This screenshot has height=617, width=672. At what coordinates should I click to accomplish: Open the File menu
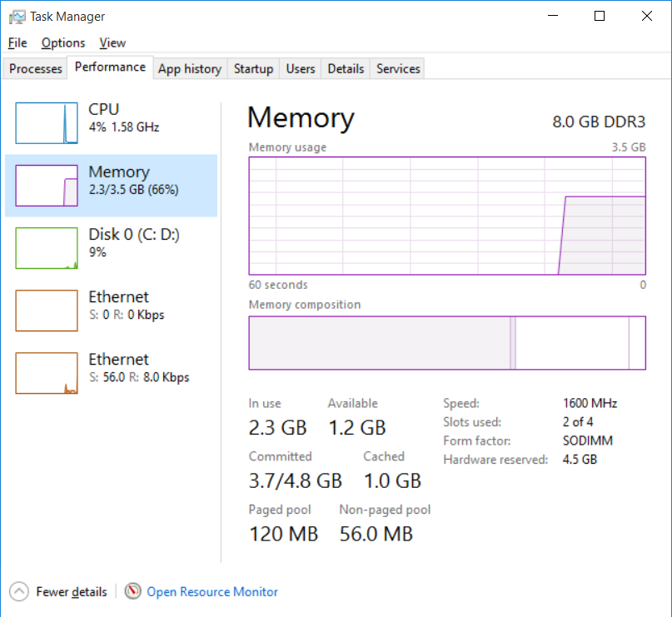click(17, 42)
